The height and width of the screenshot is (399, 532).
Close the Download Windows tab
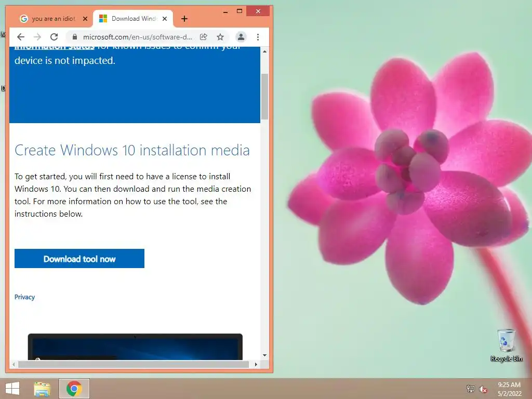coord(165,19)
